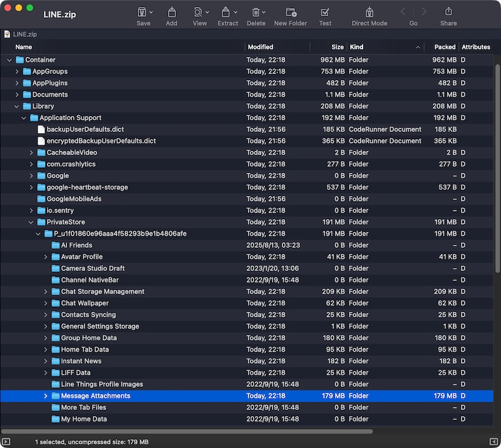The image size is (501, 448).
Task: Select the Chat Wallpaper row
Action: coord(247,303)
